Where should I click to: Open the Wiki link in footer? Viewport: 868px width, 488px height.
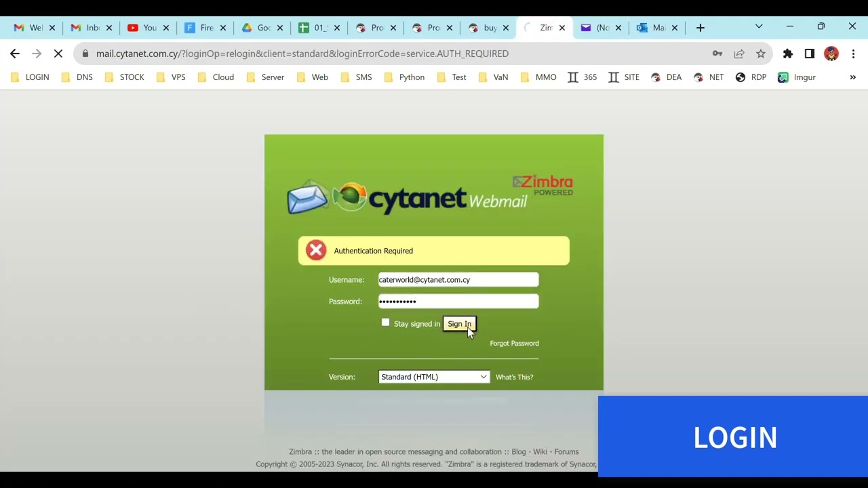click(x=540, y=451)
